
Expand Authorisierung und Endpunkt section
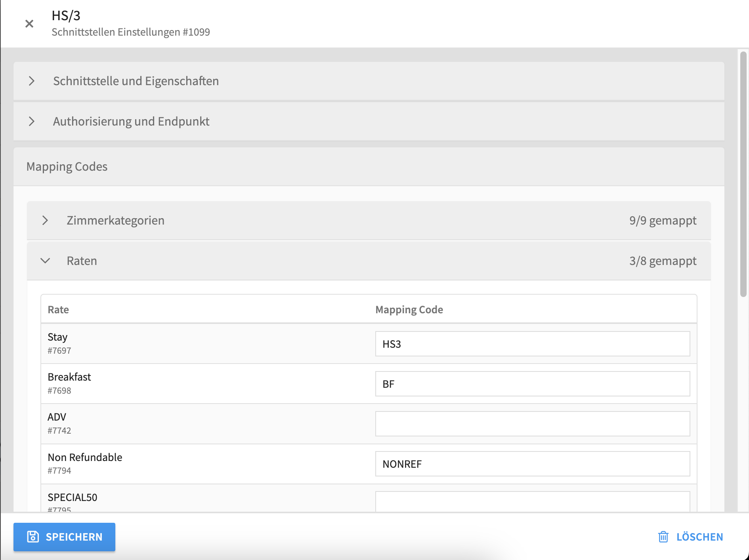click(369, 121)
